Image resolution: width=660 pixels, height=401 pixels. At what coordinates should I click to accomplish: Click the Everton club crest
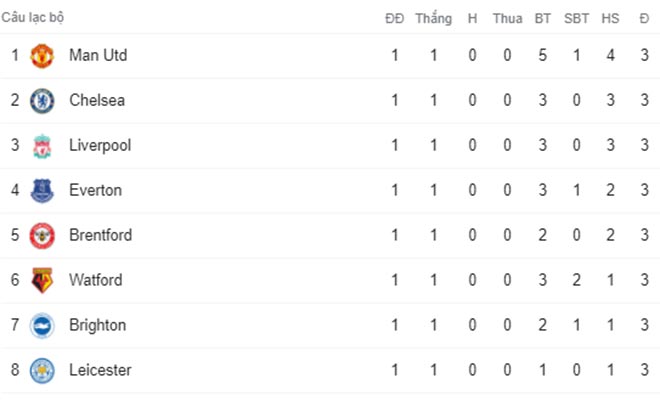(42, 191)
